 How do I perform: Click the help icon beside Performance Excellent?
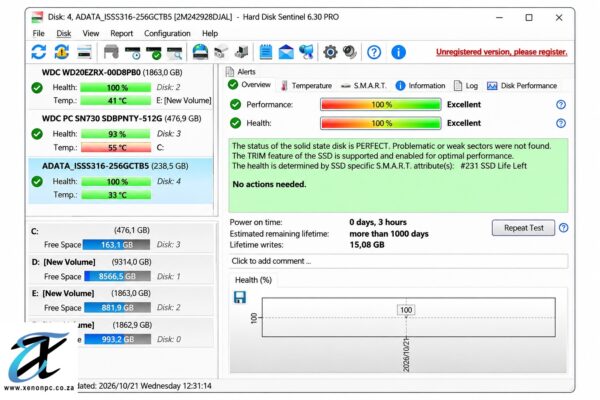coord(561,104)
